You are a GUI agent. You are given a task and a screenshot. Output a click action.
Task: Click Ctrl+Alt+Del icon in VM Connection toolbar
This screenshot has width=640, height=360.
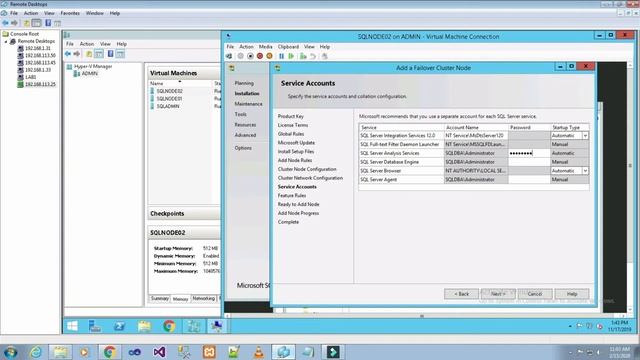[x=229, y=56]
